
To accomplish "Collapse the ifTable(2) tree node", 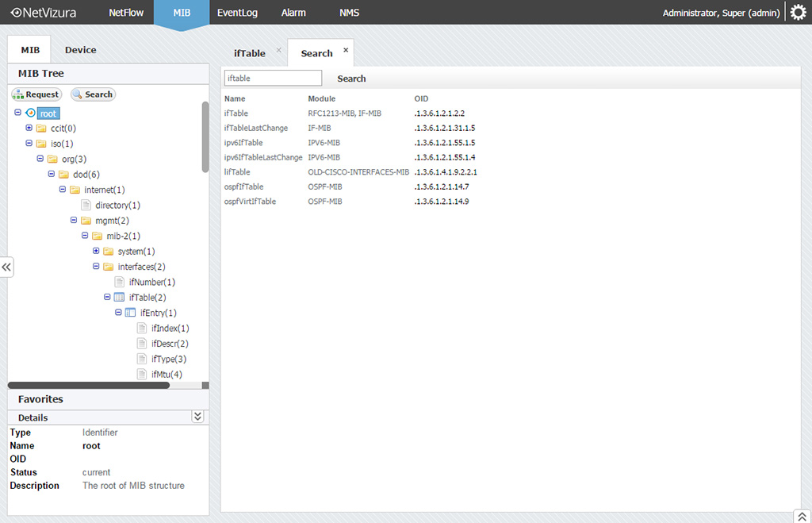I will coord(107,297).
